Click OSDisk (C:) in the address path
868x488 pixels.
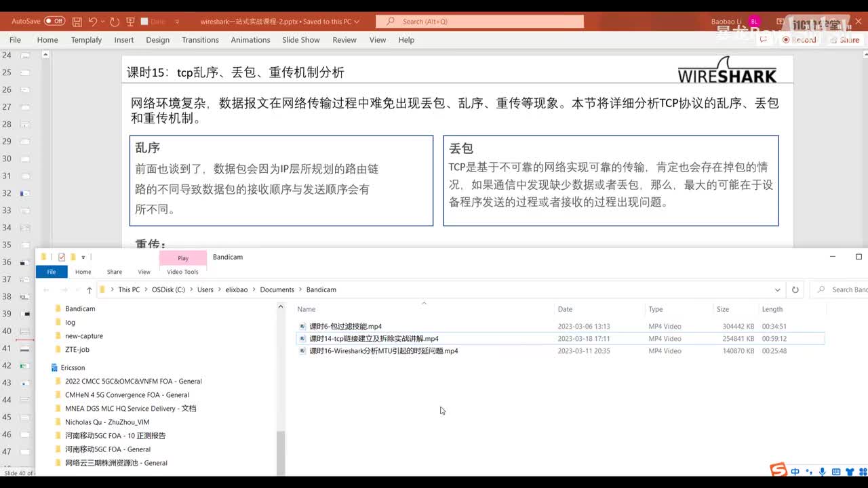[x=168, y=289]
